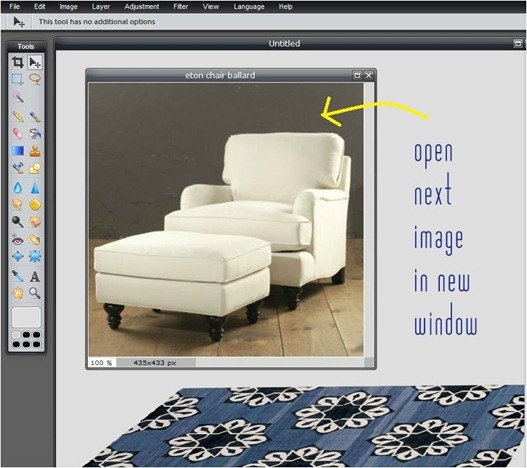Click the Move tool icon in options bar
527x468 pixels.
point(18,22)
